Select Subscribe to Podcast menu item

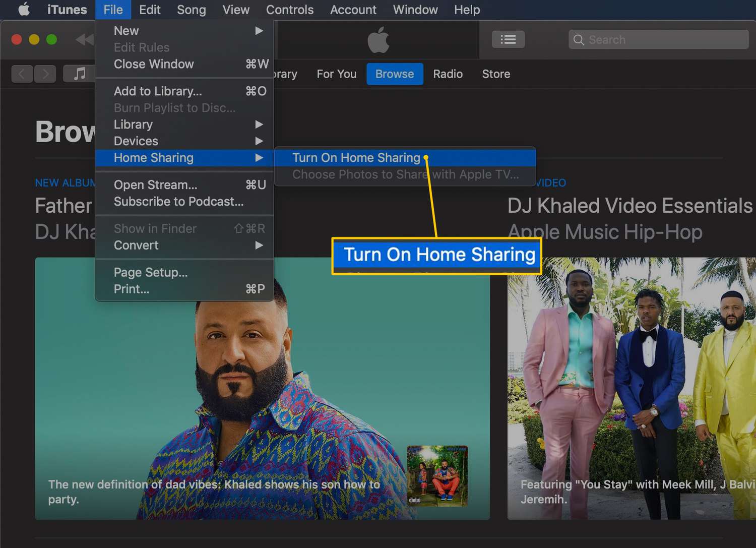point(178,202)
